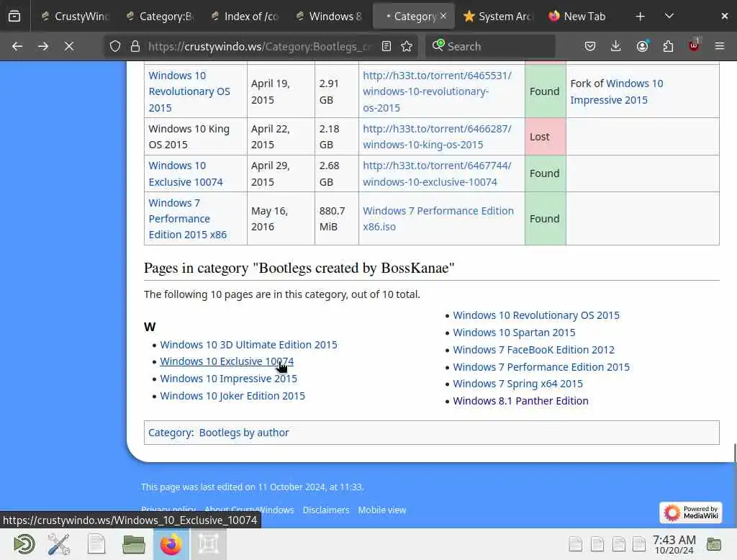Open the Downloads panel
The width and height of the screenshot is (737, 560).
coord(616,46)
